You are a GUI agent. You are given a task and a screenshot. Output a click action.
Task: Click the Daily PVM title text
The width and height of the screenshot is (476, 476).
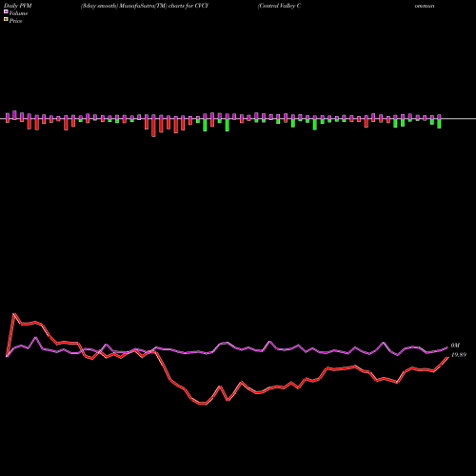pos(18,6)
